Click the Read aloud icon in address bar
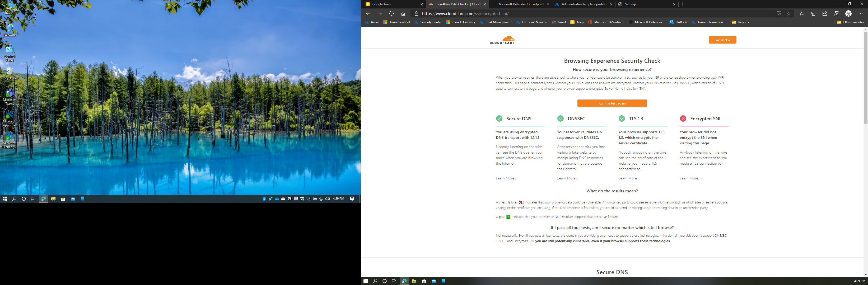The image size is (868, 285). tap(779, 14)
